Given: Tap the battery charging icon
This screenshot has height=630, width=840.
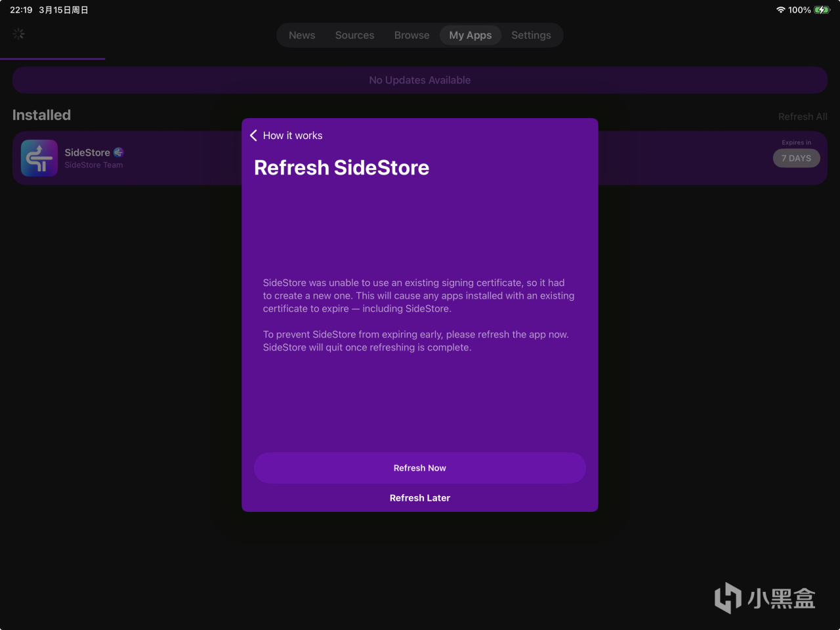Looking at the screenshot, I should click(822, 10).
